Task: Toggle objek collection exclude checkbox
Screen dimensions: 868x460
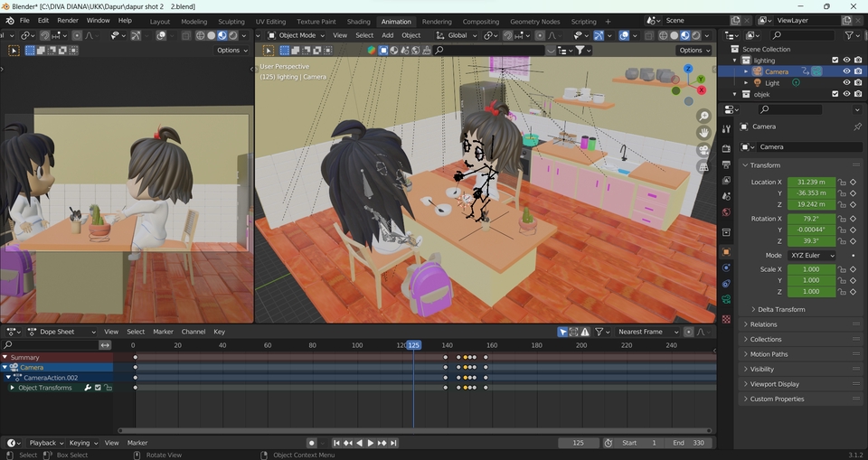Action: [835, 94]
